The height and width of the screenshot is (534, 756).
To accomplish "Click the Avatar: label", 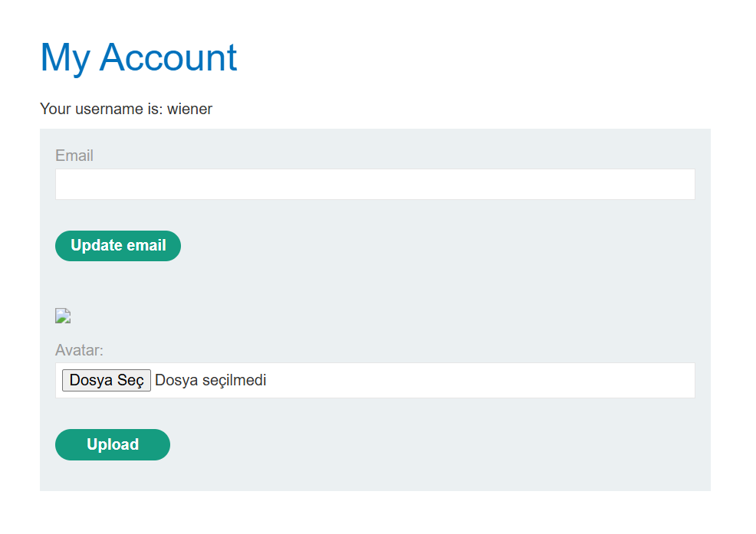I will [79, 350].
